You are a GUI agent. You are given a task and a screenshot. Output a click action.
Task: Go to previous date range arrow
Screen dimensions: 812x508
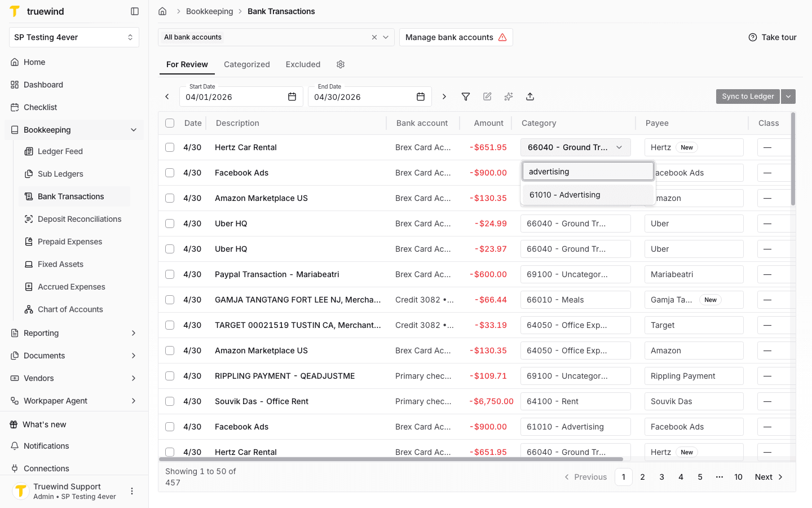point(167,97)
